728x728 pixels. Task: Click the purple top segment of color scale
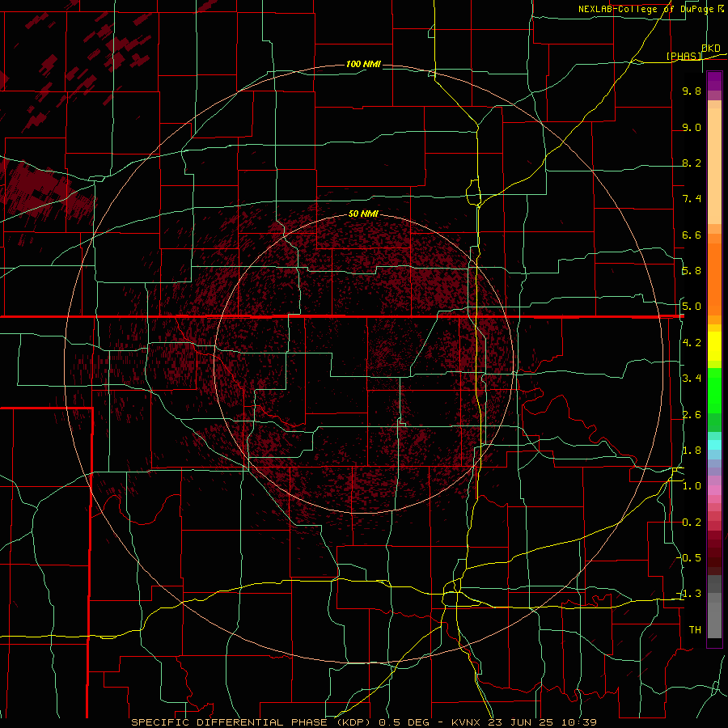pos(714,81)
